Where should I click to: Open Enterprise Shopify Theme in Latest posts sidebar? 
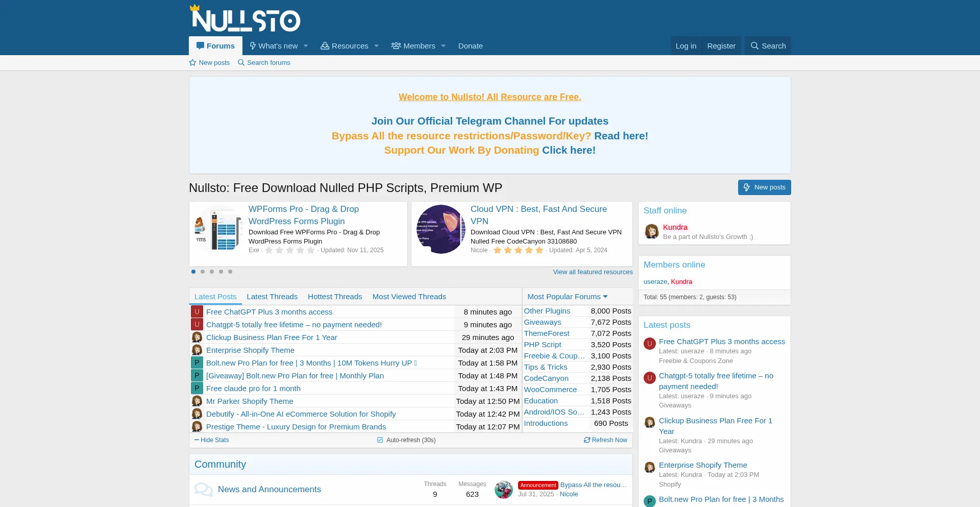pyautogui.click(x=703, y=465)
